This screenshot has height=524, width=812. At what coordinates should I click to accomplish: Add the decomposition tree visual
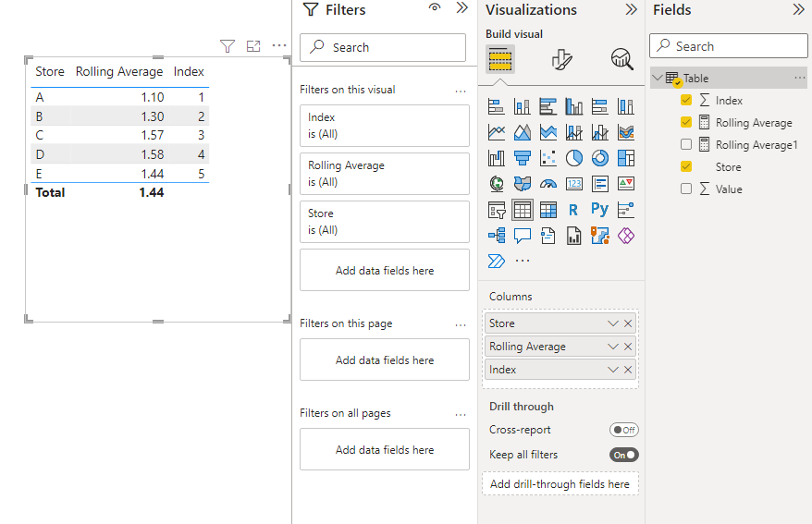(x=496, y=236)
